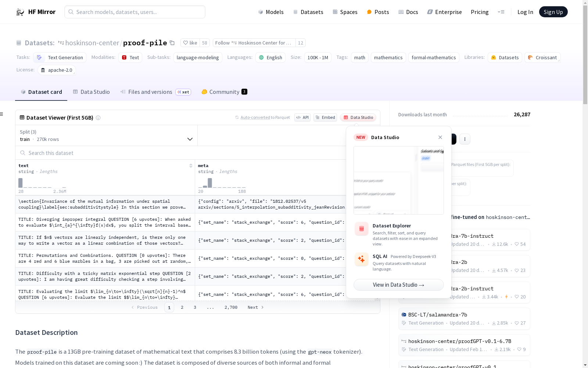Screen dimensions: 588x368
Task: Click the View in Data Studio button
Action: click(399, 285)
